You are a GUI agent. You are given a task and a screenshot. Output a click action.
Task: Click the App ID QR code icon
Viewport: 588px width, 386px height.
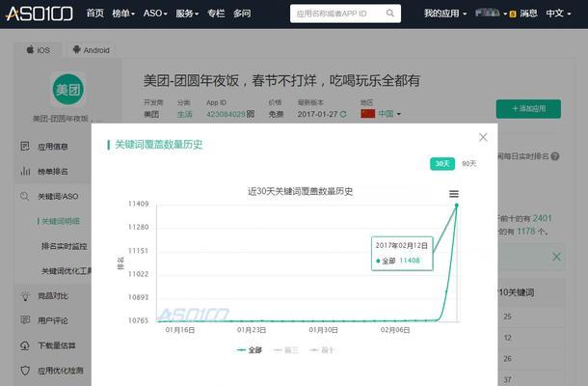(251, 114)
